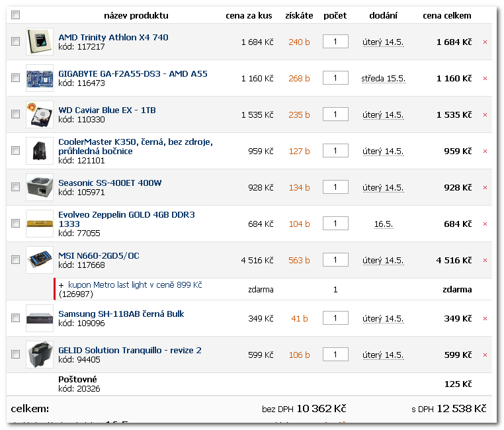Image resolution: width=504 pixels, height=430 pixels.
Task: Tick checkbox for WD Caviar Blue EX
Action: point(15,114)
